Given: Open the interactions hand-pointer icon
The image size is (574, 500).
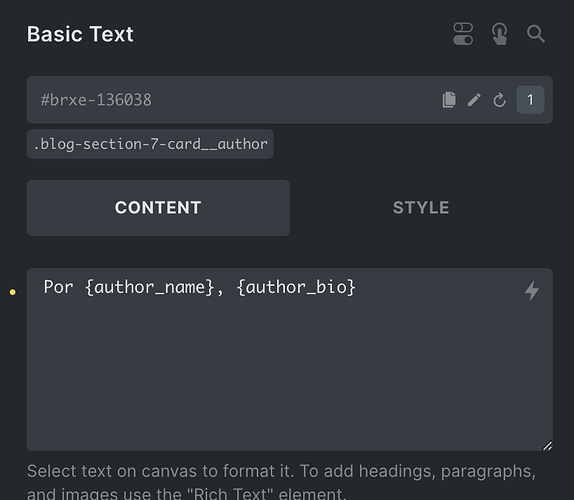Looking at the screenshot, I should [500, 34].
